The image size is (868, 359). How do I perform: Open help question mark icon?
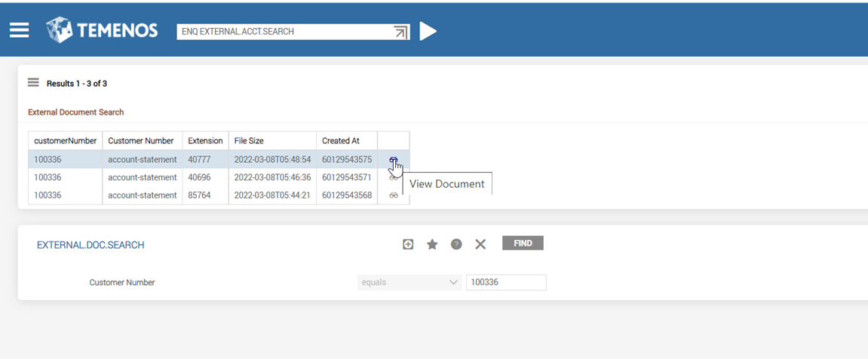coord(456,244)
